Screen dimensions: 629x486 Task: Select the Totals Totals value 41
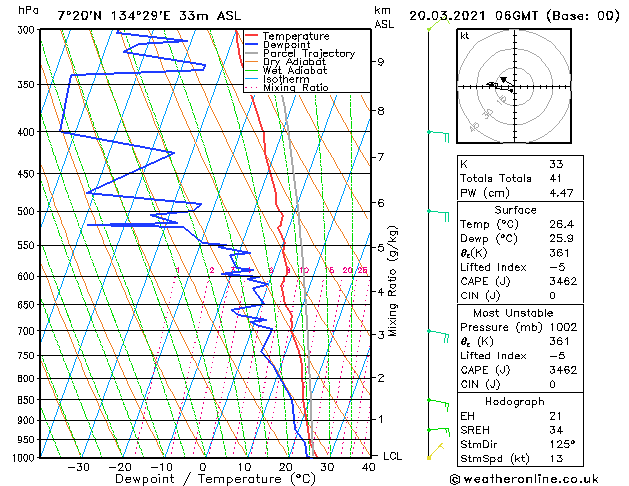coord(555,178)
